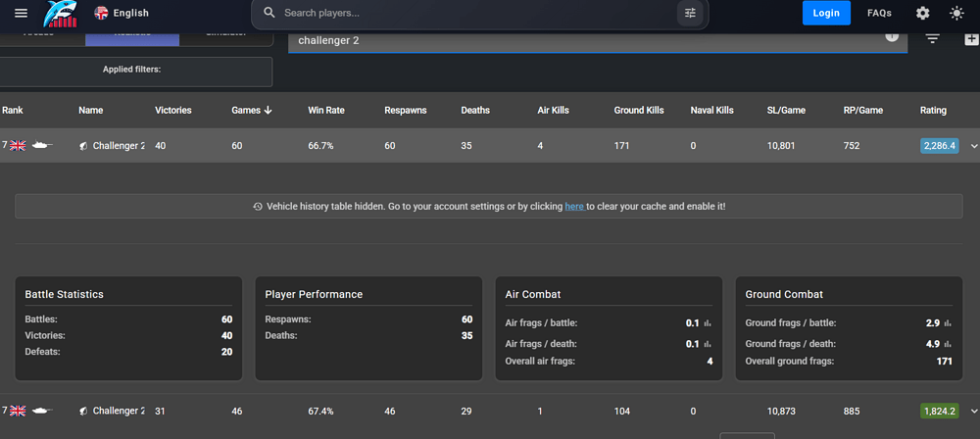The height and width of the screenshot is (439, 980).
Task: Sort table by Win Rate column
Action: (326, 110)
